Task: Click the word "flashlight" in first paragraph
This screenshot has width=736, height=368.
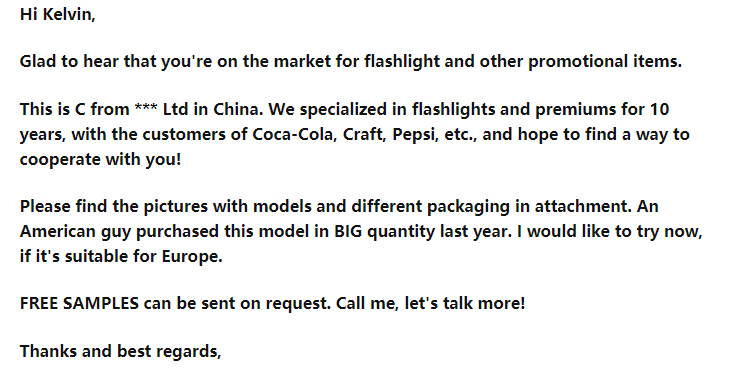Action: (x=402, y=61)
